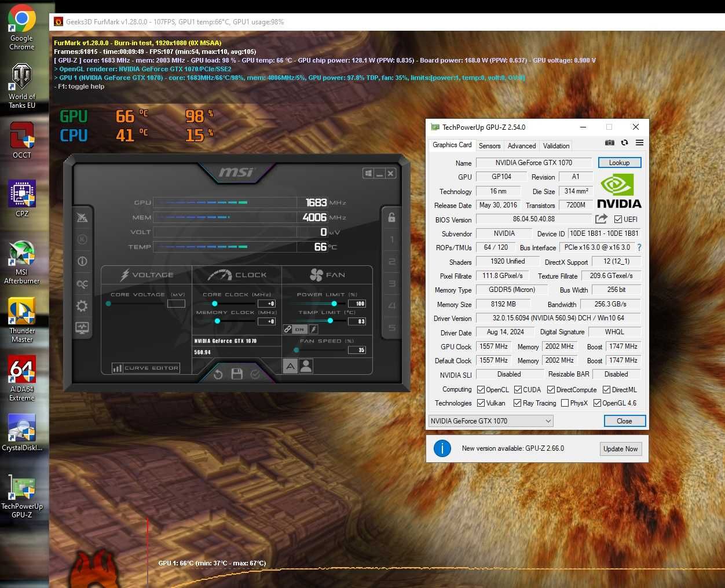Open Google Chrome desktop icon
Viewport: 725px width, 588px height.
pyautogui.click(x=22, y=28)
